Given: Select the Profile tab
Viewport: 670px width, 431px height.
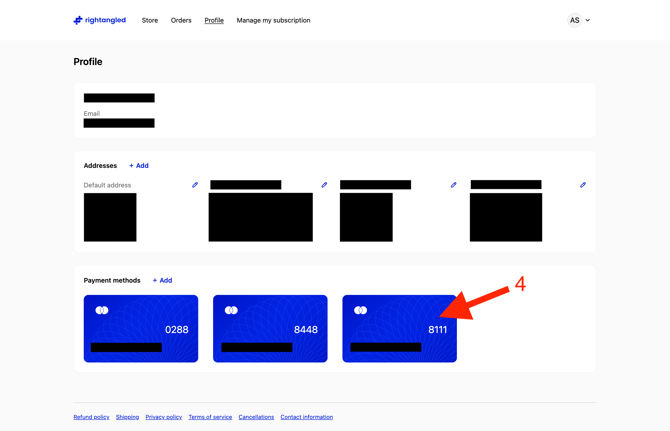Looking at the screenshot, I should click(x=214, y=20).
